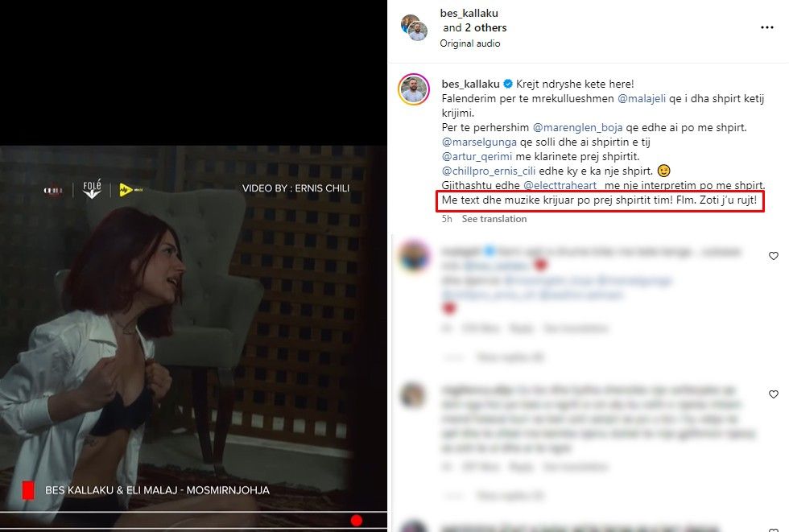Open the three-dot post options menu
789x532 pixels.
766,27
